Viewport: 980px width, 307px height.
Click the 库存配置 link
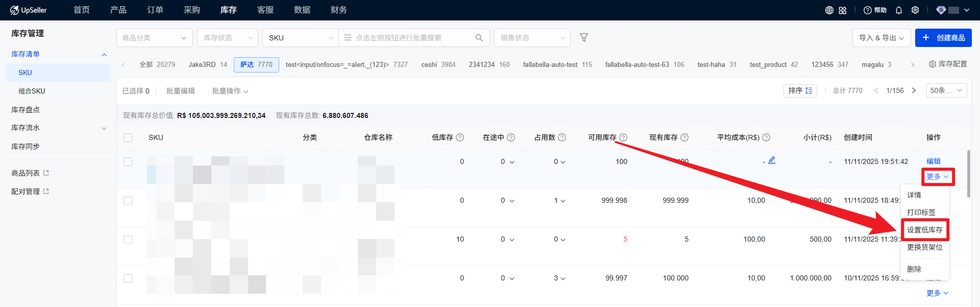click(x=948, y=64)
